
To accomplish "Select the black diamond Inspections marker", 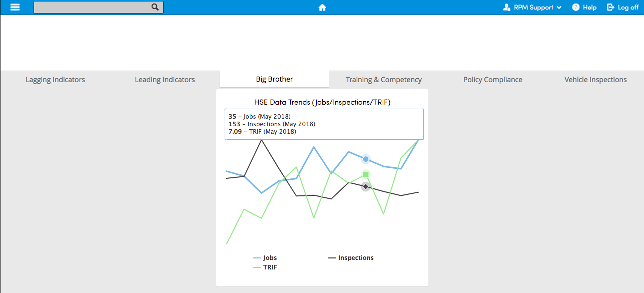I will pos(366,186).
